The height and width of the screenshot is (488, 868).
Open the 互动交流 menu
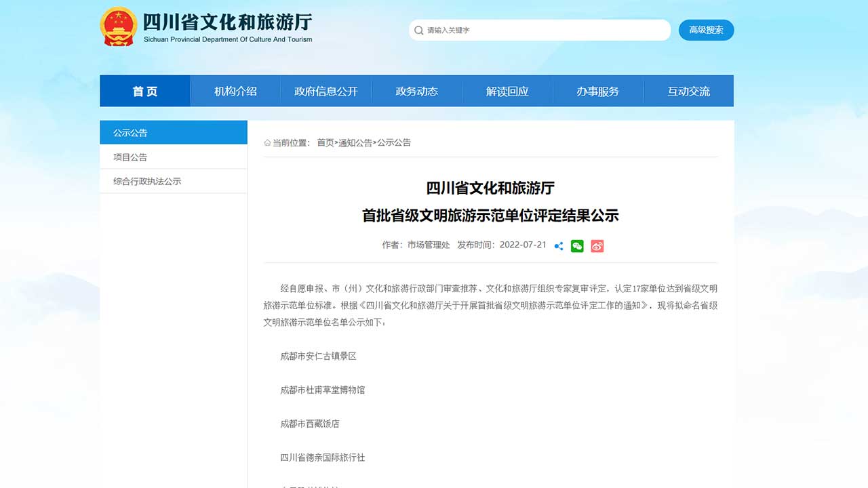(x=689, y=90)
